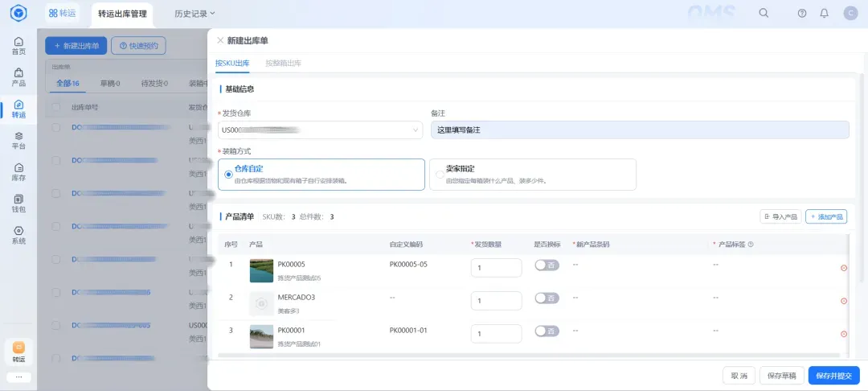The image size is (868, 391).
Task: Open 库存 in the left sidebar
Action: click(18, 172)
